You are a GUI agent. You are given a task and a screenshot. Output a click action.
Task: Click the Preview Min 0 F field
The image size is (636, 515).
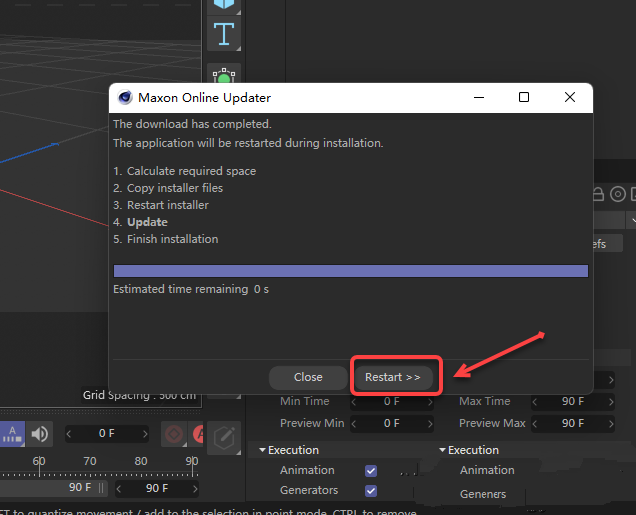pyautogui.click(x=392, y=423)
